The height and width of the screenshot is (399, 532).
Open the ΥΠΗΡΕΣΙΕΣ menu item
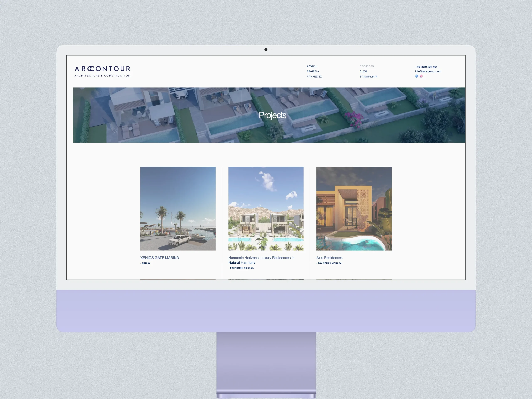pos(314,76)
